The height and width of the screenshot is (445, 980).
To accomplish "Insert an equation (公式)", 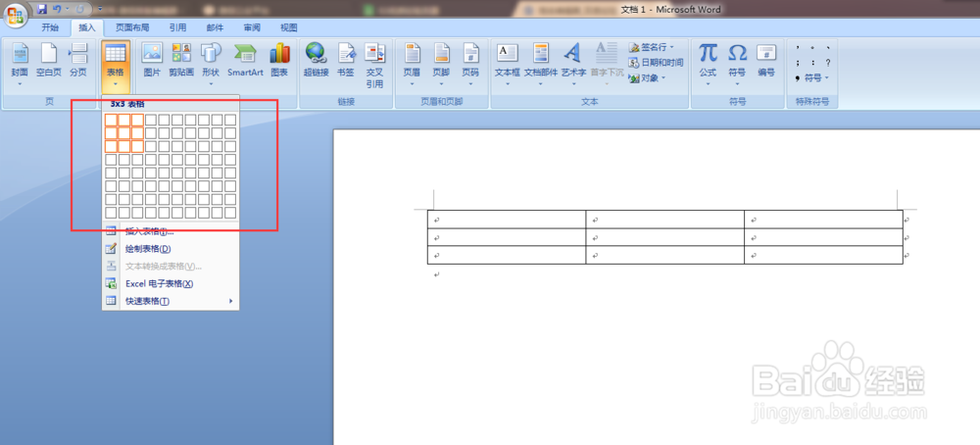I will point(709,65).
